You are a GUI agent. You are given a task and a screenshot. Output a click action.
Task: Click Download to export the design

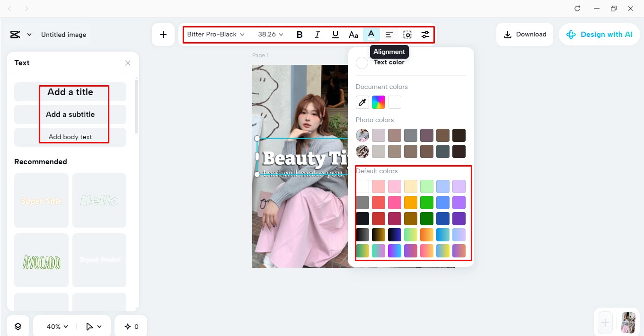point(525,34)
